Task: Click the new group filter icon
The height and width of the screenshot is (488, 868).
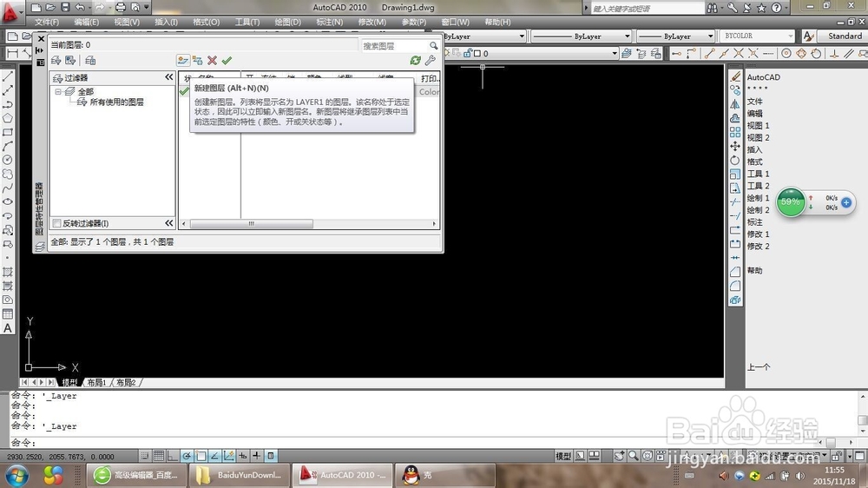Action: pyautogui.click(x=70, y=61)
